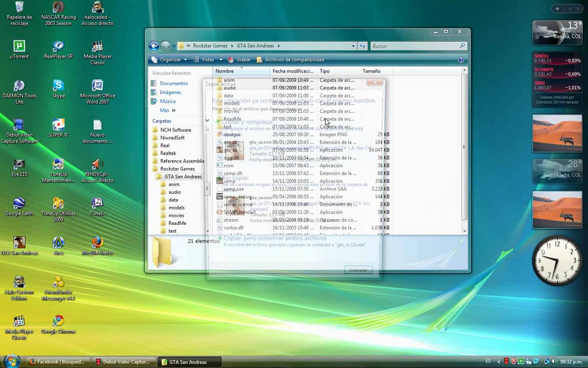Open FriendFinder Messenger desktop icon
The image size is (588, 368).
(x=58, y=288)
